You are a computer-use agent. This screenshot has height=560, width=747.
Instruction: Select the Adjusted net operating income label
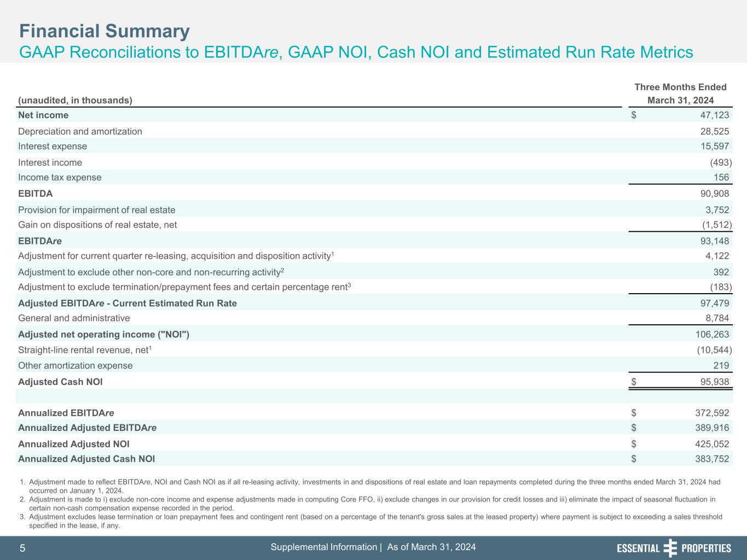pyautogui.click(x=104, y=335)
